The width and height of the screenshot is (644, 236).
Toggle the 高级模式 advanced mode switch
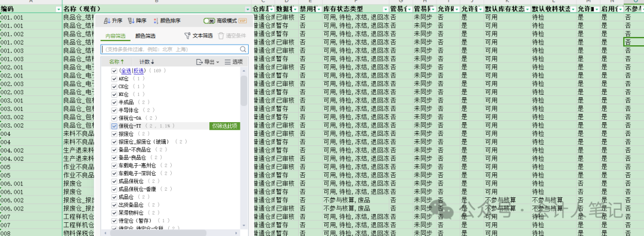(x=209, y=21)
